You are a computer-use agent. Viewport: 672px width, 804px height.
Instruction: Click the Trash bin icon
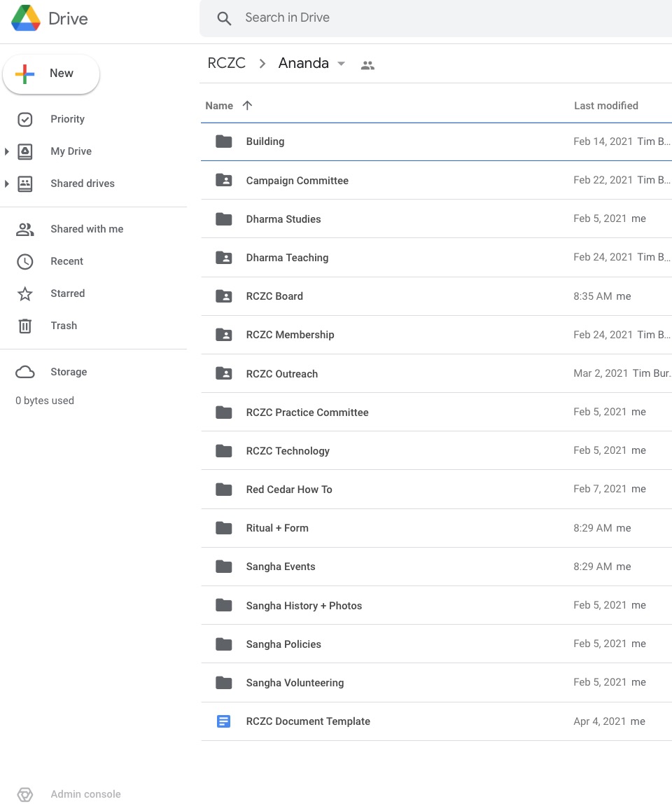(25, 326)
